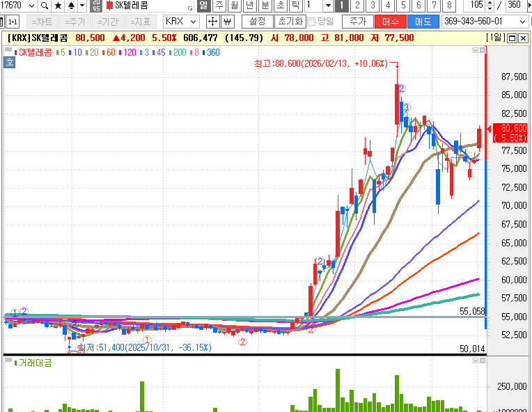Open the KRX exchange dropdown
Screen dimensions: 532x412
pos(181,22)
